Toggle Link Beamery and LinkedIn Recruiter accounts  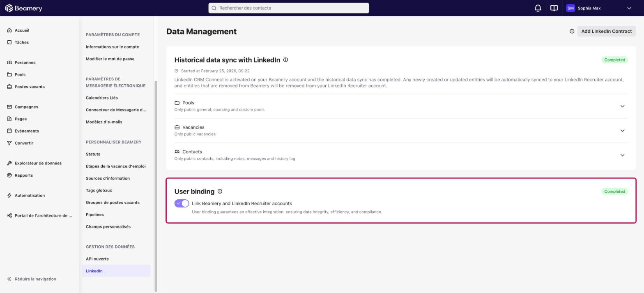click(x=182, y=203)
